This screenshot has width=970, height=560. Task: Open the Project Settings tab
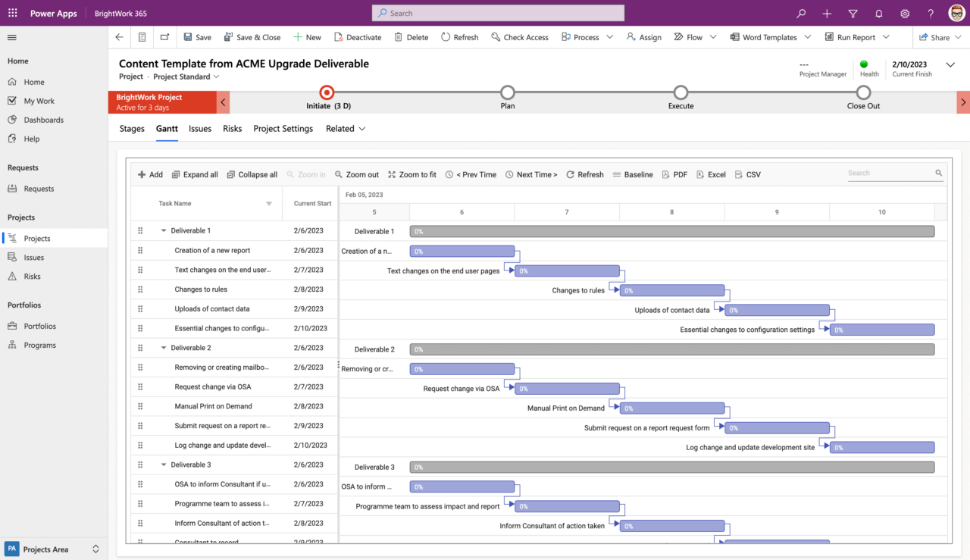283,128
